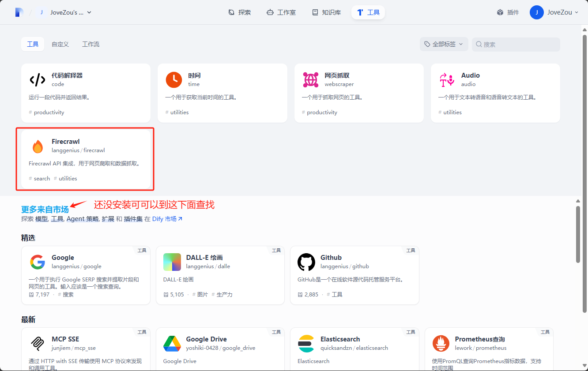
Task: Go to the 探索 tab
Action: click(x=240, y=12)
